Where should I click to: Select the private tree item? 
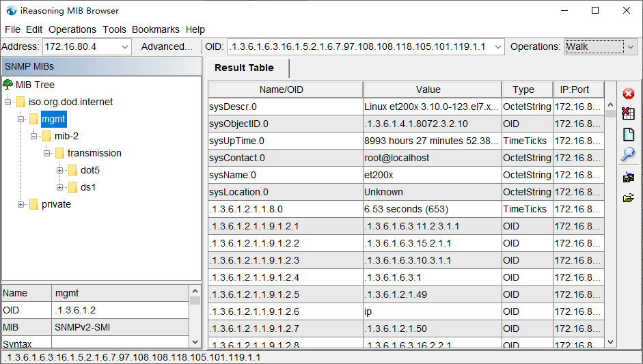click(x=56, y=204)
